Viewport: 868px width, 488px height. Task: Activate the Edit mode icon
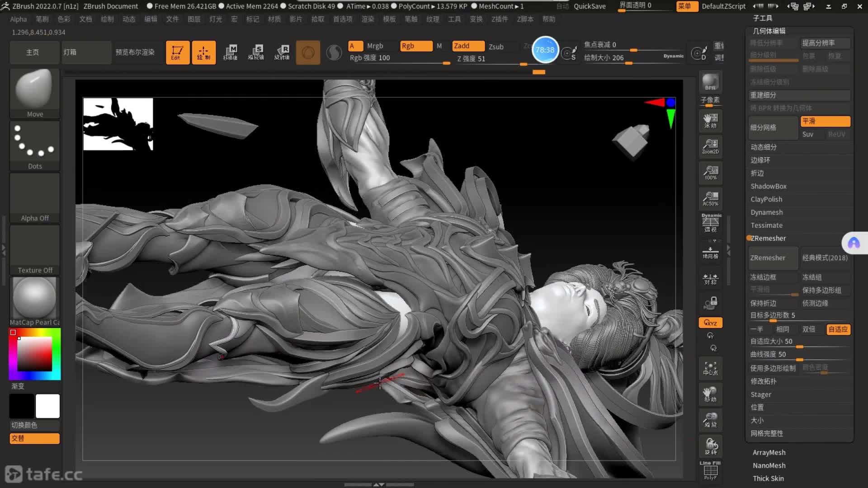(x=177, y=52)
